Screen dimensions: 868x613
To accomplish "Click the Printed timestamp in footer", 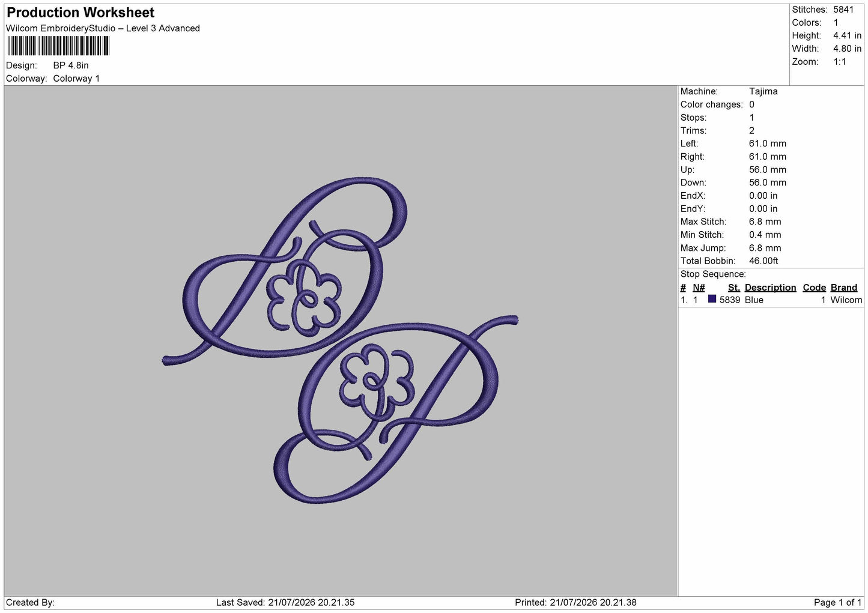I will (x=575, y=602).
